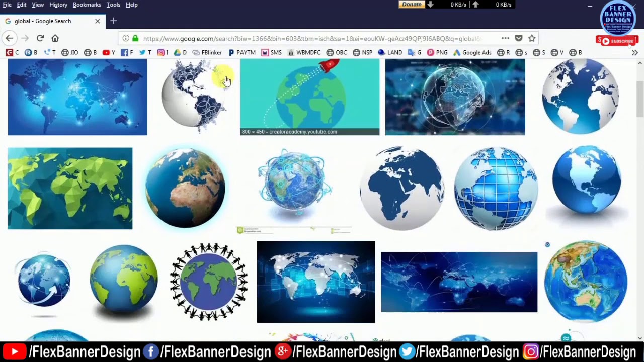
Task: Open the browser home page
Action: (55, 38)
